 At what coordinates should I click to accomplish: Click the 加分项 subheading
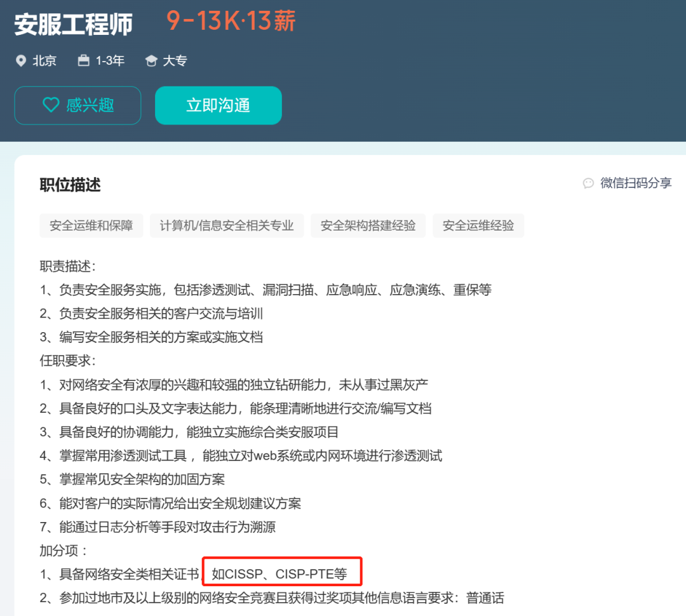pyautogui.click(x=64, y=551)
